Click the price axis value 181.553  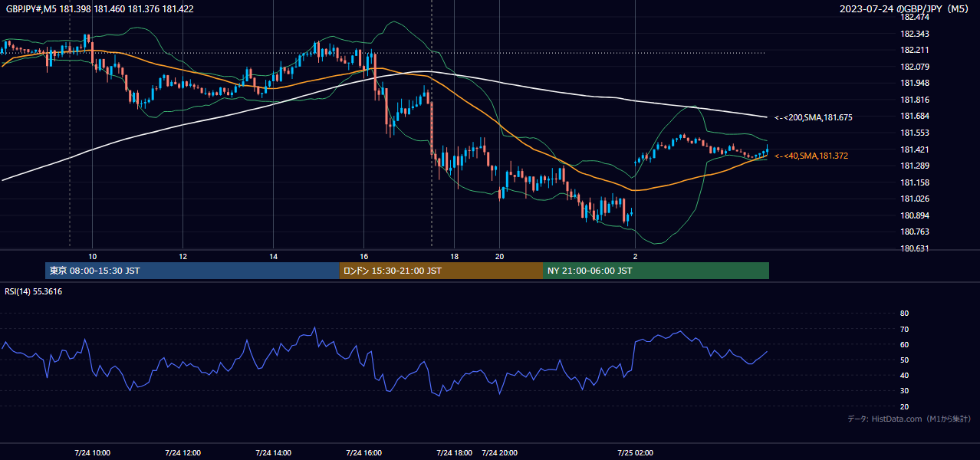914,133
